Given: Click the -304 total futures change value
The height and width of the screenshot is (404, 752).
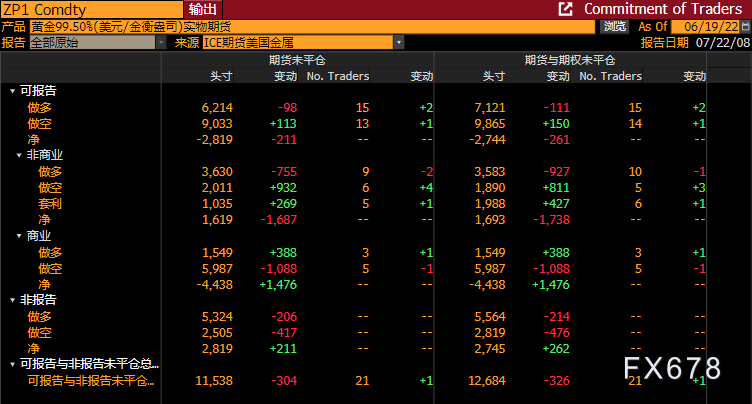Looking at the screenshot, I should [x=284, y=381].
